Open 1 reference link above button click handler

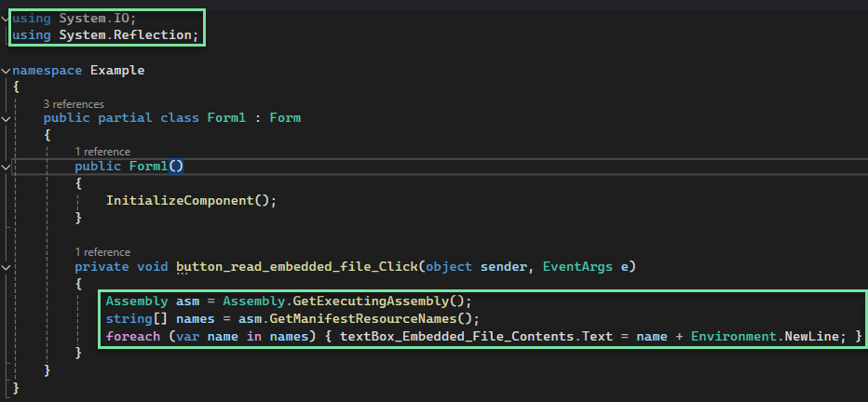[102, 252]
